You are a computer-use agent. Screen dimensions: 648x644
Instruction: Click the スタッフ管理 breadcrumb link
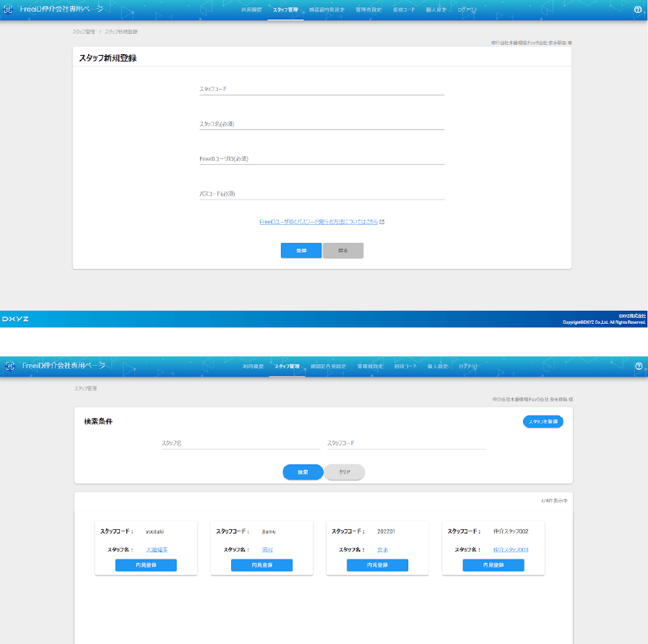[83, 32]
